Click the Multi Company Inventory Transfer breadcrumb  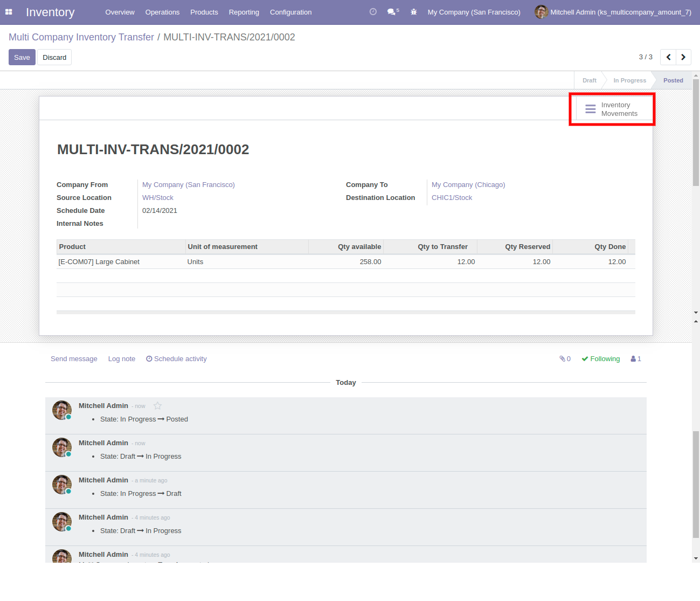pos(81,37)
